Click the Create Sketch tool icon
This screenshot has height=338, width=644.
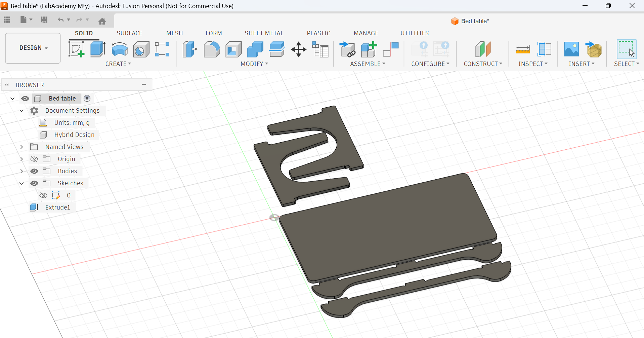point(76,49)
